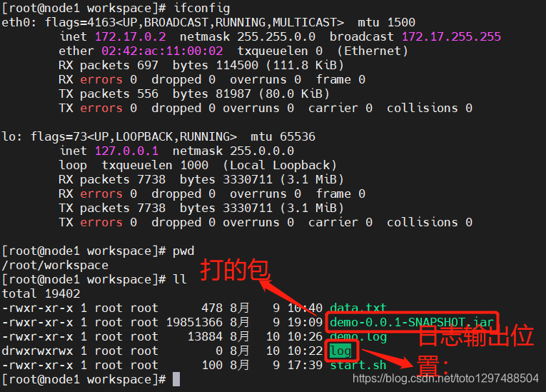Click the MAC address 02:42:ac:11:00:02
546x392 pixels.
tap(162, 51)
